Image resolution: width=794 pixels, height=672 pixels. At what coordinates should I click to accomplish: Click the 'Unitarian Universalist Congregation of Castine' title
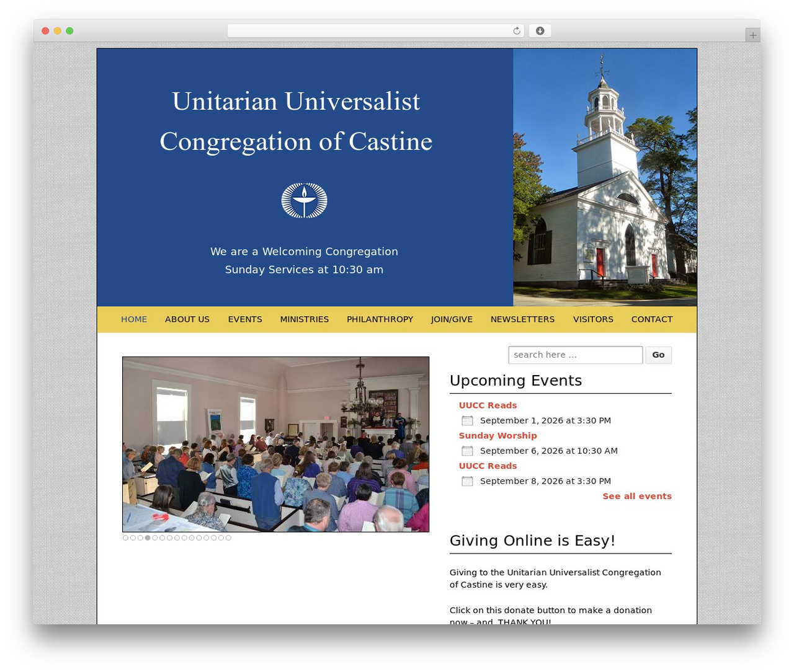pyautogui.click(x=296, y=122)
